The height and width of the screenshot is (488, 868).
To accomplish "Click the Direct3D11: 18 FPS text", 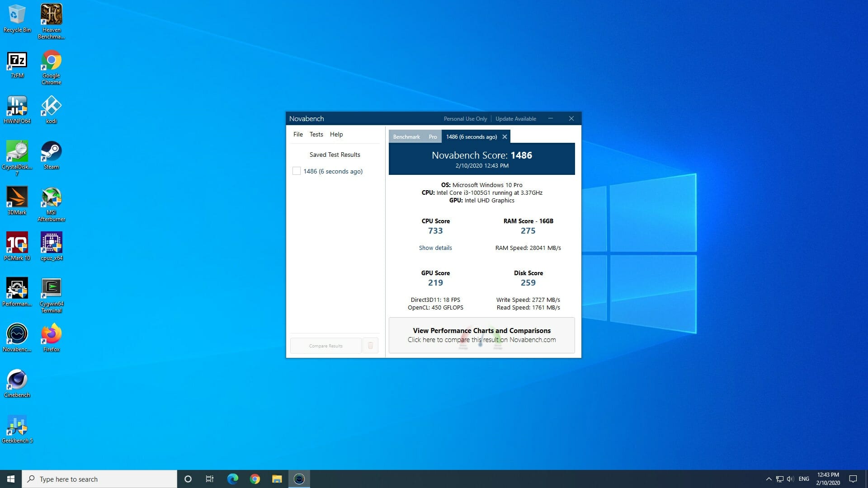I will (x=435, y=300).
